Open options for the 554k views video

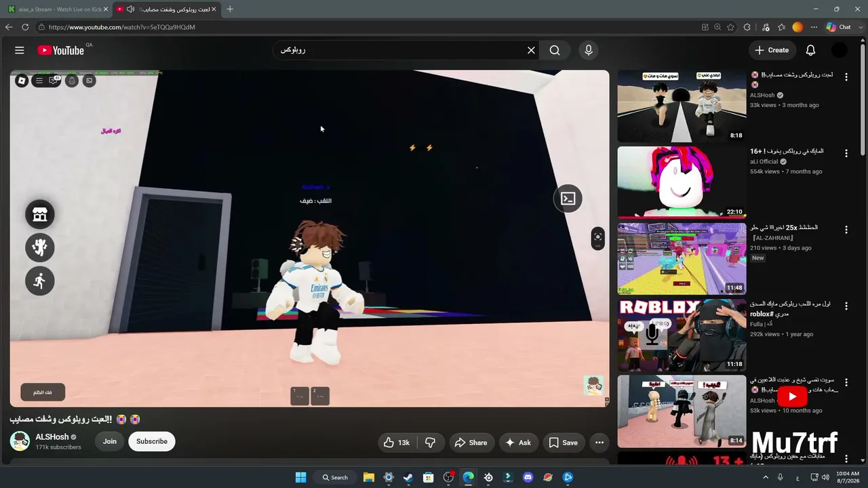pos(846,154)
